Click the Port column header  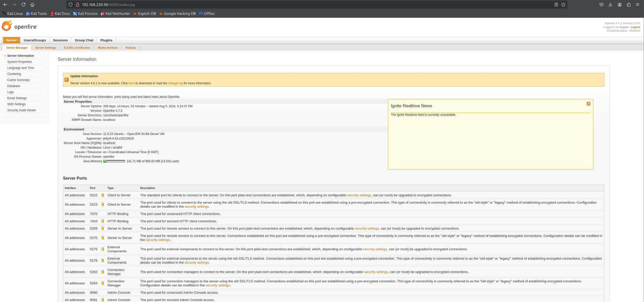coord(92,188)
